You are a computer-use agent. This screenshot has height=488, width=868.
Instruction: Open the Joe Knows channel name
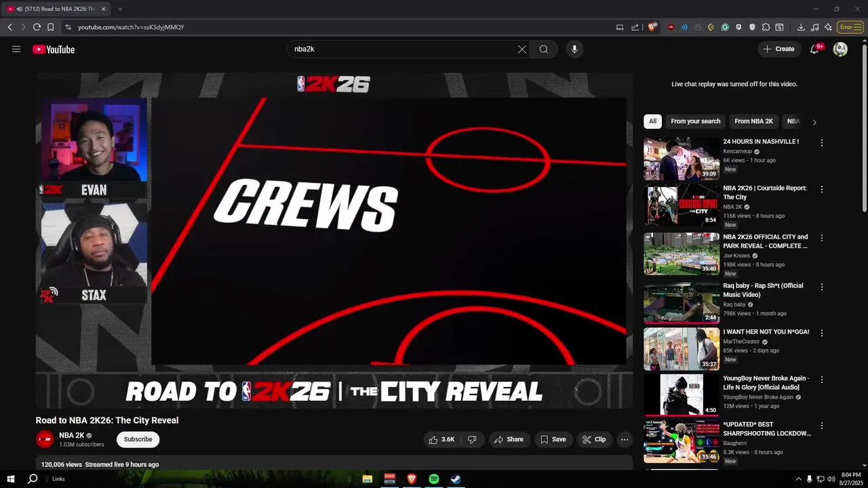click(x=736, y=256)
